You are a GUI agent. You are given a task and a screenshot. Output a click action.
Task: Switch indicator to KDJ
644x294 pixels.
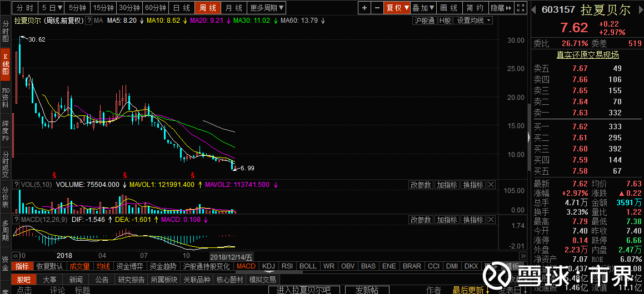(268, 266)
